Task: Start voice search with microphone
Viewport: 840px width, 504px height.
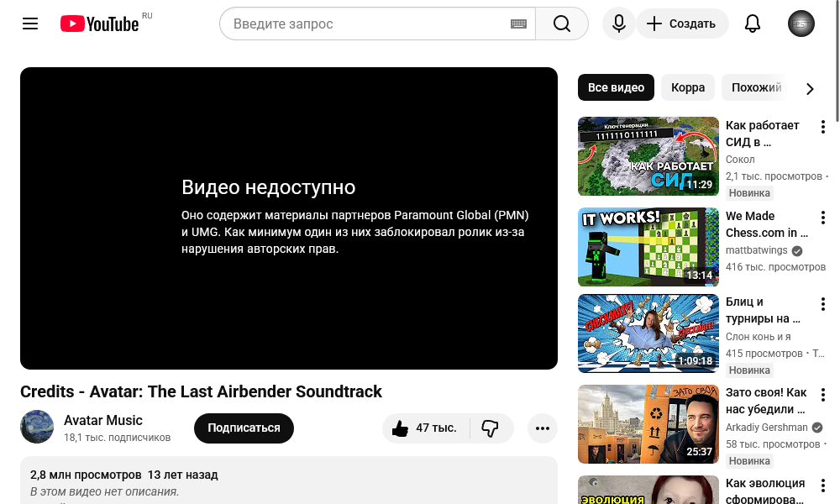Action: pos(619,24)
